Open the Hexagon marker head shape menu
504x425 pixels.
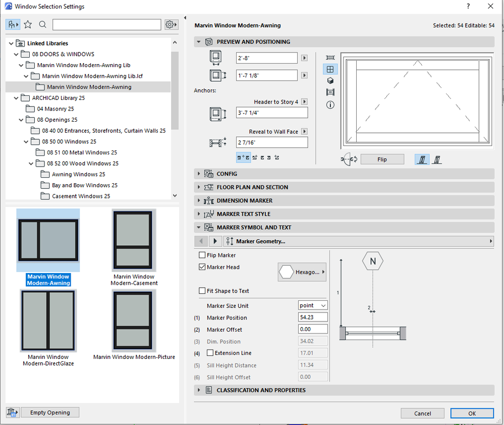(302, 272)
